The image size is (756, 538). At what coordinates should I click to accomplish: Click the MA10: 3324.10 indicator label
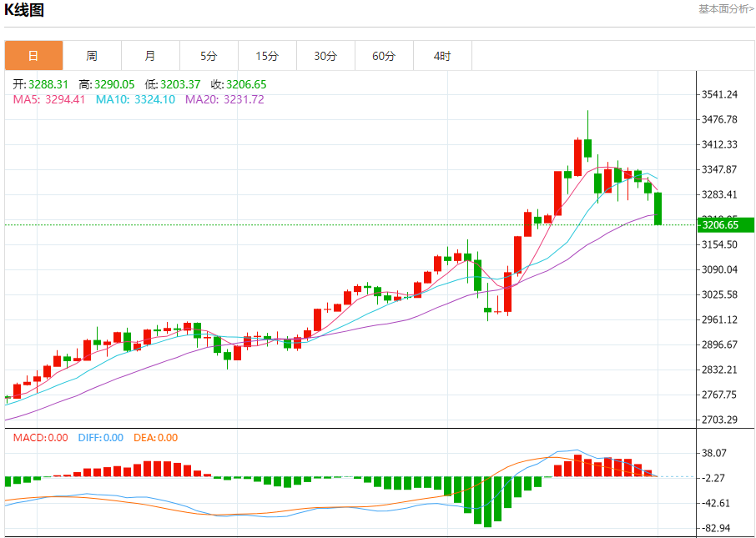(x=135, y=99)
